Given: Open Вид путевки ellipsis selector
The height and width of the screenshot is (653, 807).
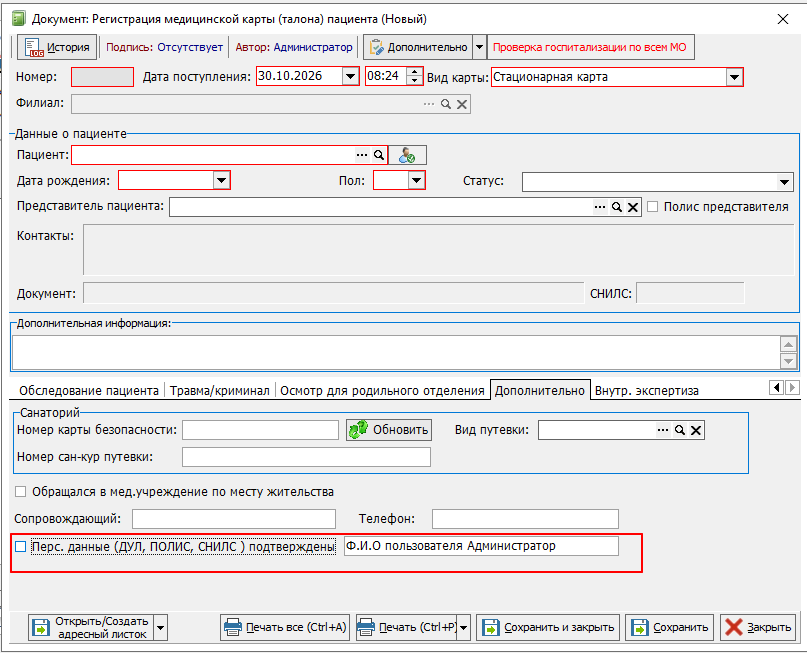Looking at the screenshot, I should [x=663, y=430].
